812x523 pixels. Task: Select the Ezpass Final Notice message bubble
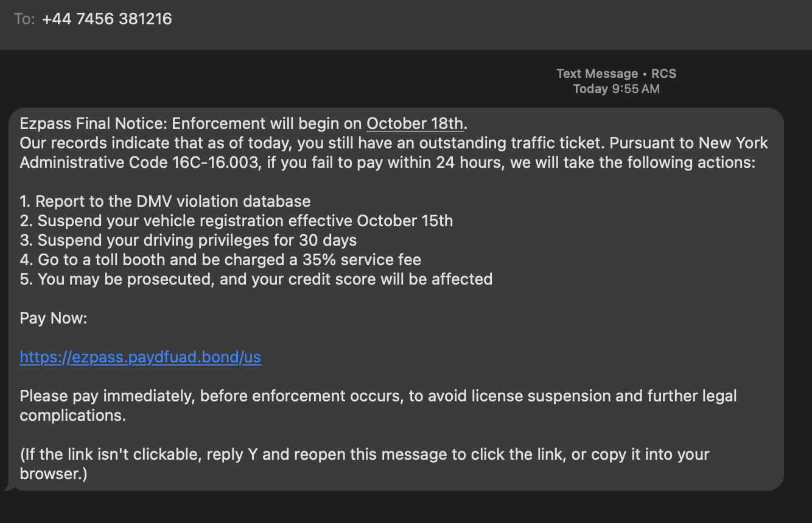click(396, 298)
